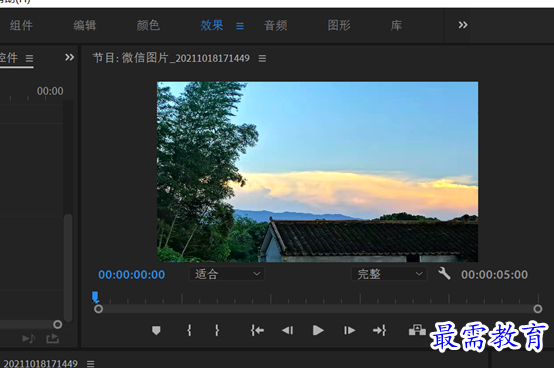Switch to the 音频 workspace tab
This screenshot has height=368, width=554.
click(x=276, y=25)
